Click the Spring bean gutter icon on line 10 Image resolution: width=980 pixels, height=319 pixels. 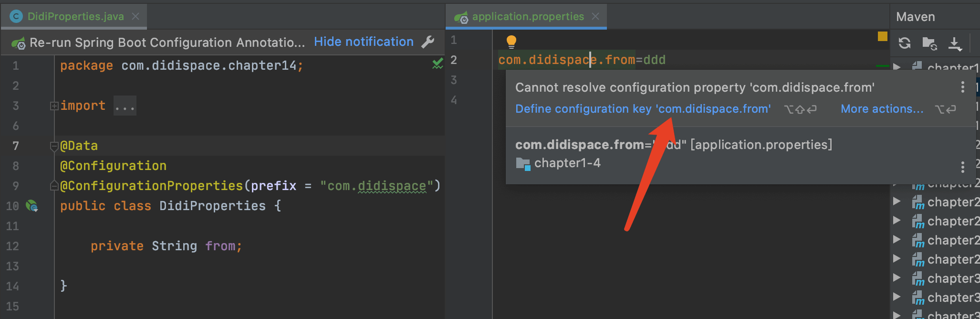point(32,206)
